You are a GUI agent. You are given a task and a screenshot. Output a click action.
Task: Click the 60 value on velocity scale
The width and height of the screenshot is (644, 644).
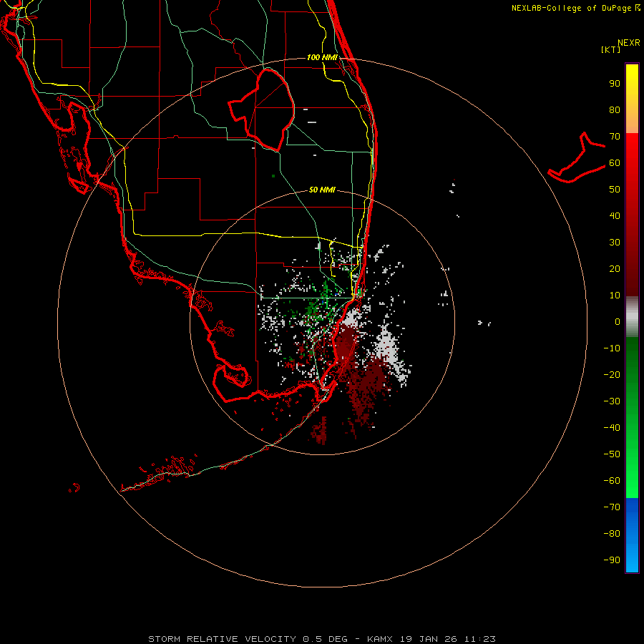point(615,162)
